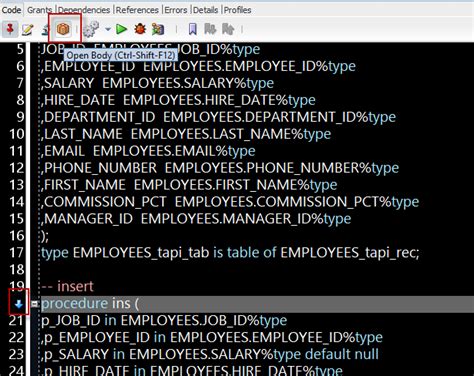
Task: Click the 'p_JOB_ID in' parameter line
Action: click(164, 321)
